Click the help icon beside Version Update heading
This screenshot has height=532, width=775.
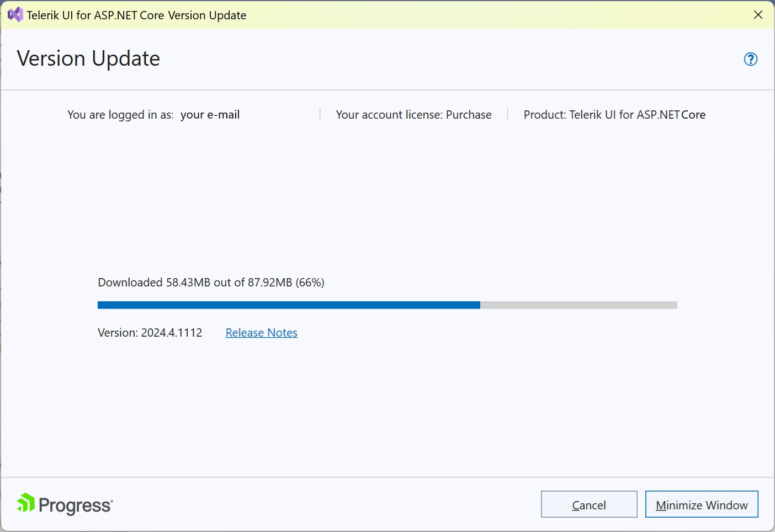point(750,59)
